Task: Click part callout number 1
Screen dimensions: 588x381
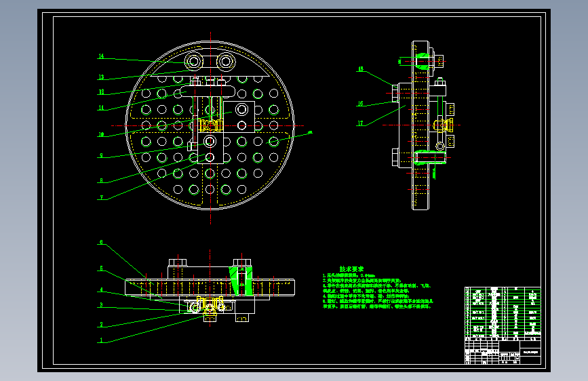Action: pyautogui.click(x=101, y=340)
